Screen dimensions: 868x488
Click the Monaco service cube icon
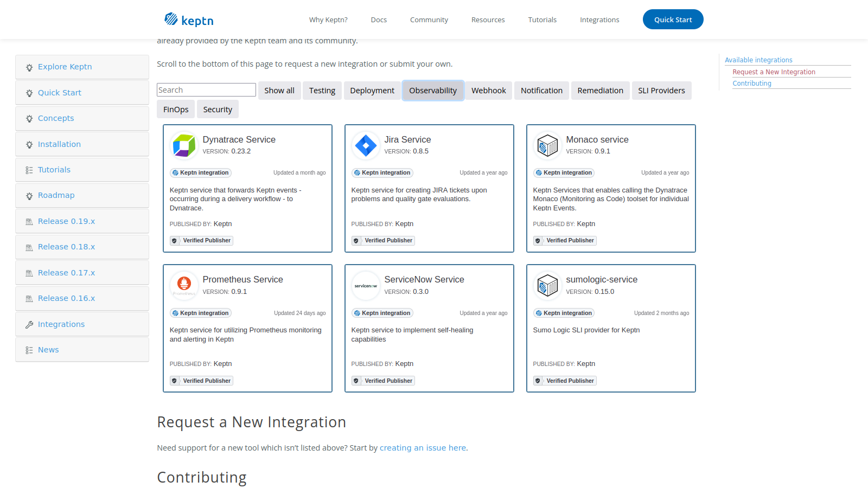point(547,145)
